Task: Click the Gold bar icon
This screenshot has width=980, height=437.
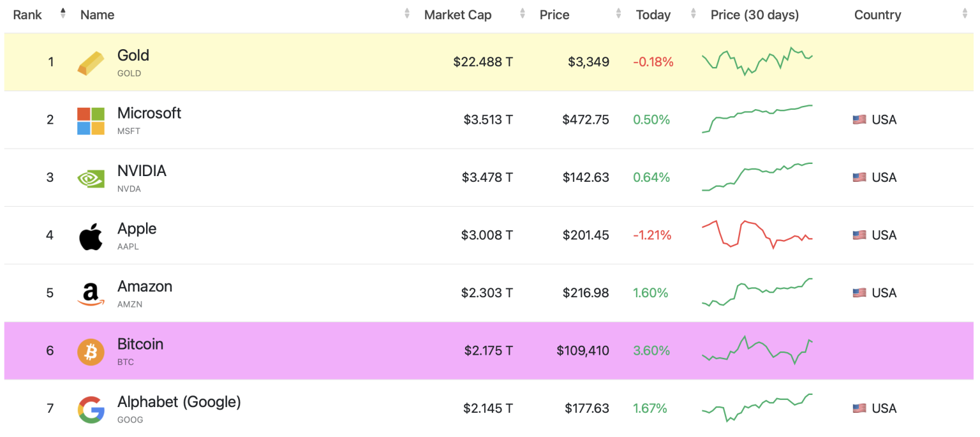Action: pyautogui.click(x=91, y=63)
